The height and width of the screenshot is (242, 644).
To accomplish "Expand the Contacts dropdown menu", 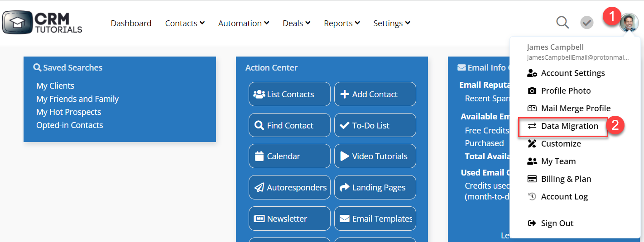I will (x=185, y=23).
